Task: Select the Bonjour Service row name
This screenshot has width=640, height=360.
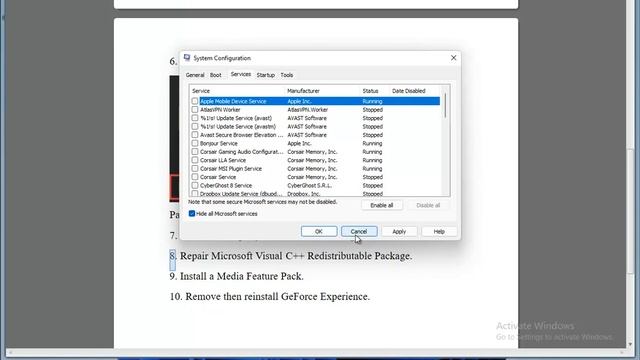Action: (x=219, y=143)
